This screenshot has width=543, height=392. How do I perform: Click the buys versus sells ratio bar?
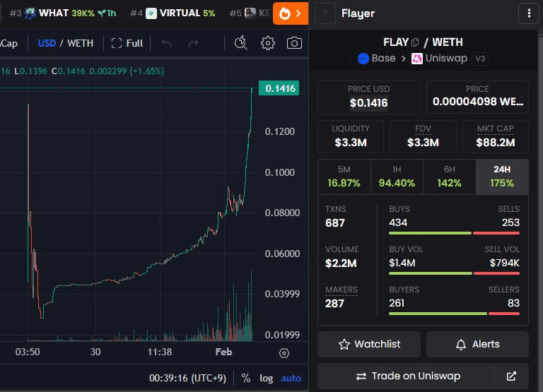pyautogui.click(x=454, y=233)
